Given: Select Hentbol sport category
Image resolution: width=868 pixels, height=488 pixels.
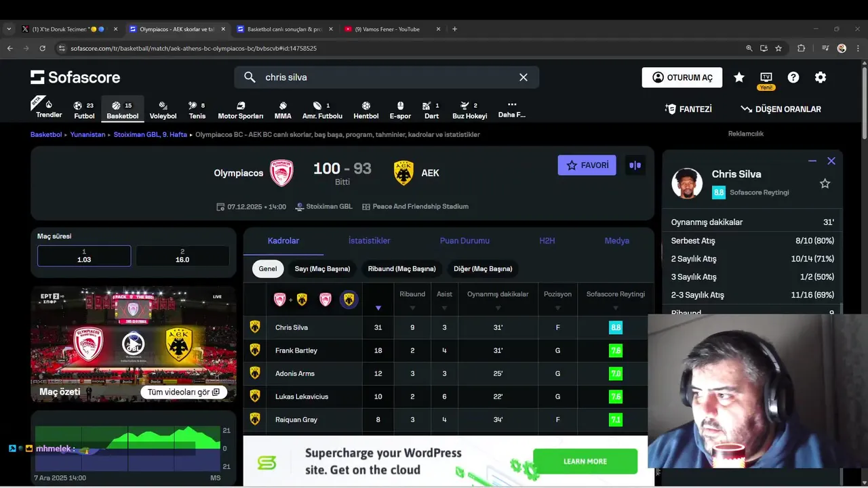Looking at the screenshot, I should coord(366,110).
